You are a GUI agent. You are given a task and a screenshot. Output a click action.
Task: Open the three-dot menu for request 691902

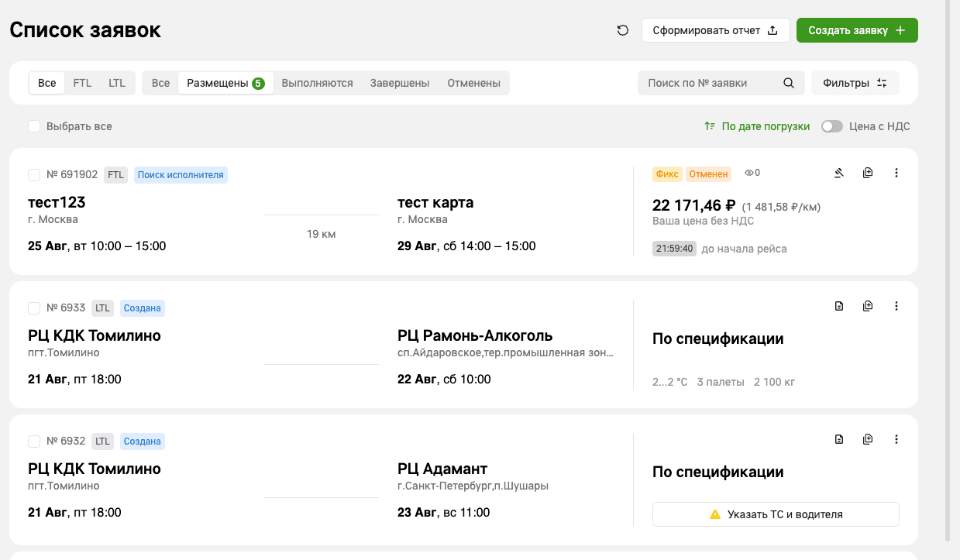click(896, 173)
